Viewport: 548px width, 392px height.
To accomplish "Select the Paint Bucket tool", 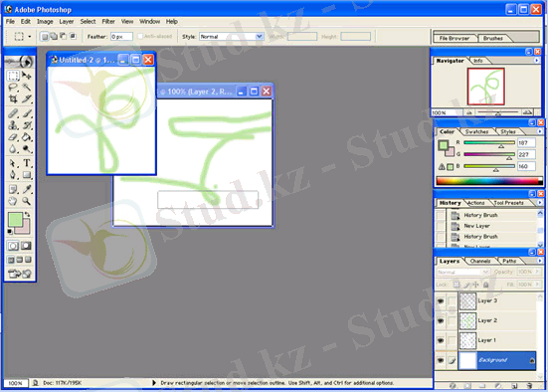I will 27,137.
